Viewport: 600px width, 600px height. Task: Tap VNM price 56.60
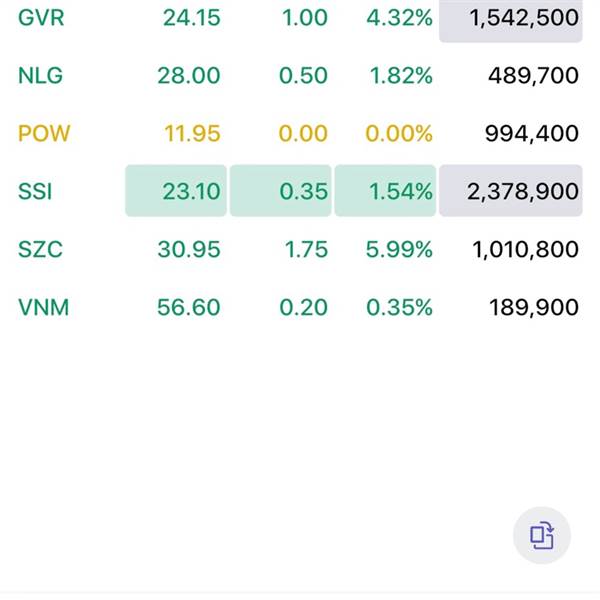189,307
